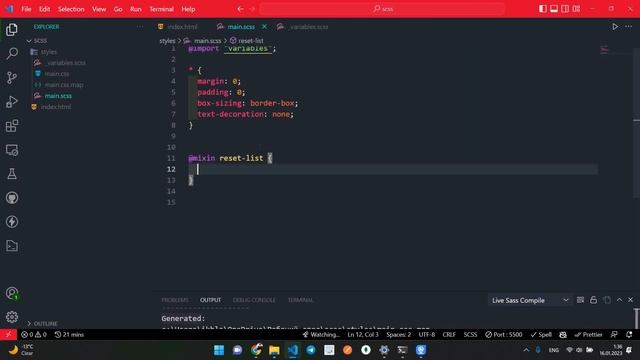Open the Explorer view in activity bar
Screen dimensions: 640x360
12,29
